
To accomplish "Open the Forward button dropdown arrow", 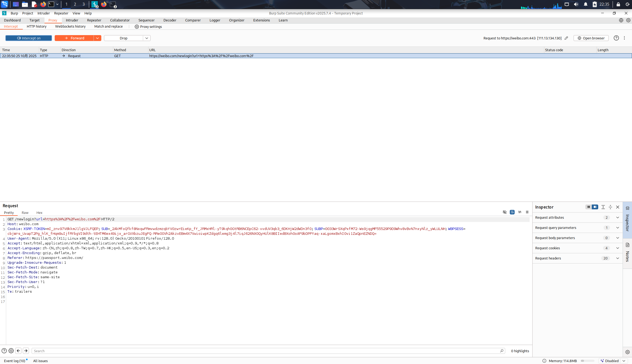I will [x=97, y=38].
